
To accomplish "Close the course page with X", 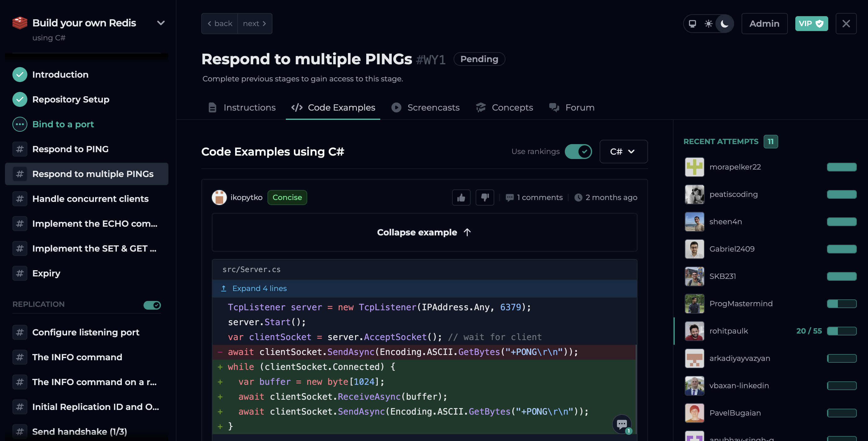I will (x=846, y=24).
